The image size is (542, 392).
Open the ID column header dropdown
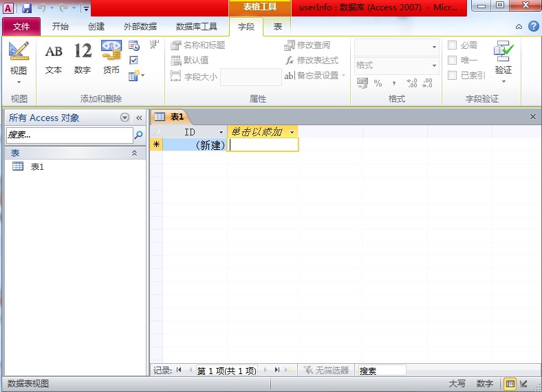(x=221, y=132)
